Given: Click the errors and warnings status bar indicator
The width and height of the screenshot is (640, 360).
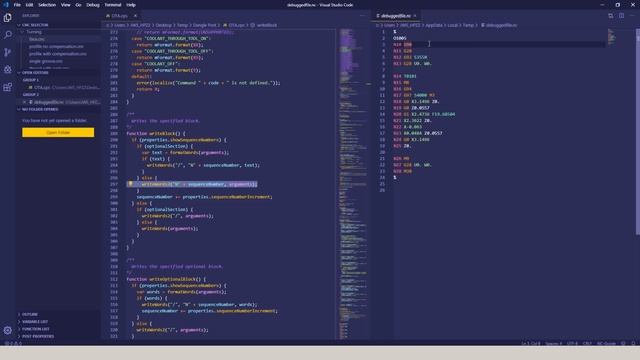Looking at the screenshot, I should pyautogui.click(x=13, y=343).
